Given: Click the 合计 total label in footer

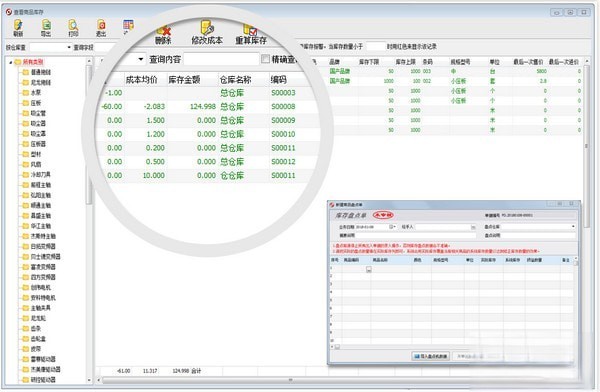Looking at the screenshot, I should (196, 371).
